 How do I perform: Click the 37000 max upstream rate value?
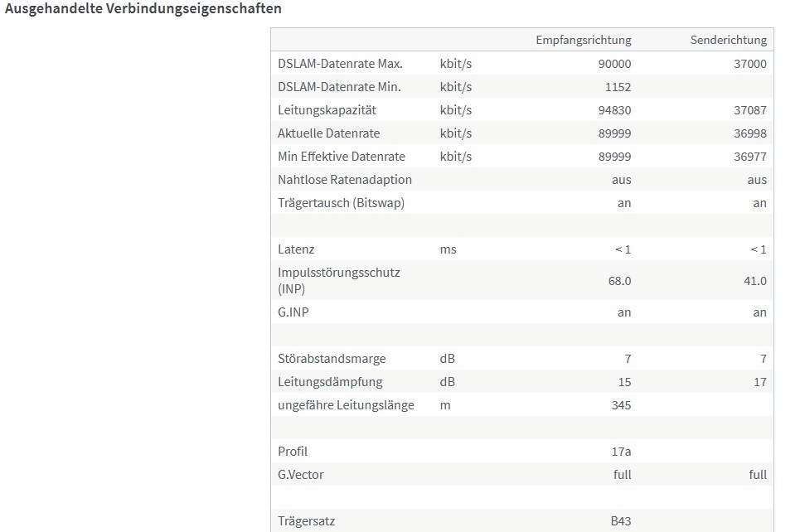point(750,64)
